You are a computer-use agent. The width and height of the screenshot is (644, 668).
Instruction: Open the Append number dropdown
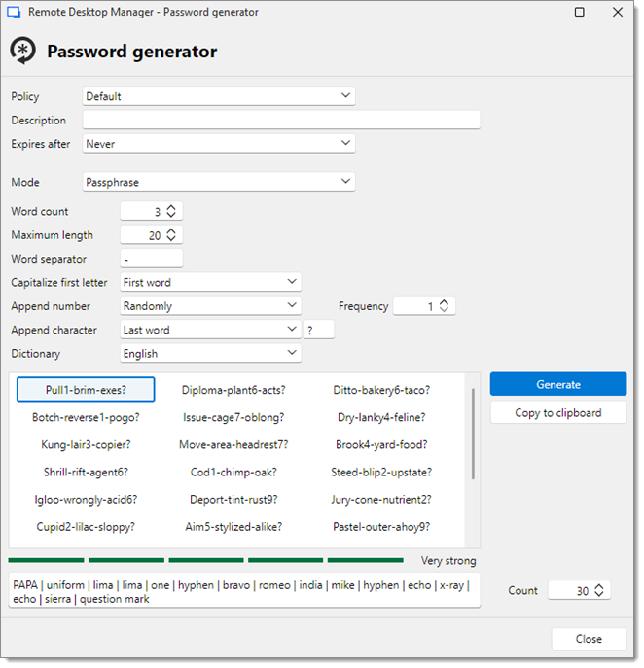[x=210, y=306]
